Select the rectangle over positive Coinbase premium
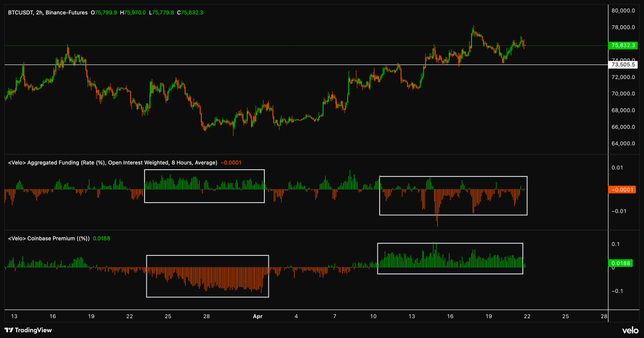Screen dimensions: 644x338 coord(450,258)
